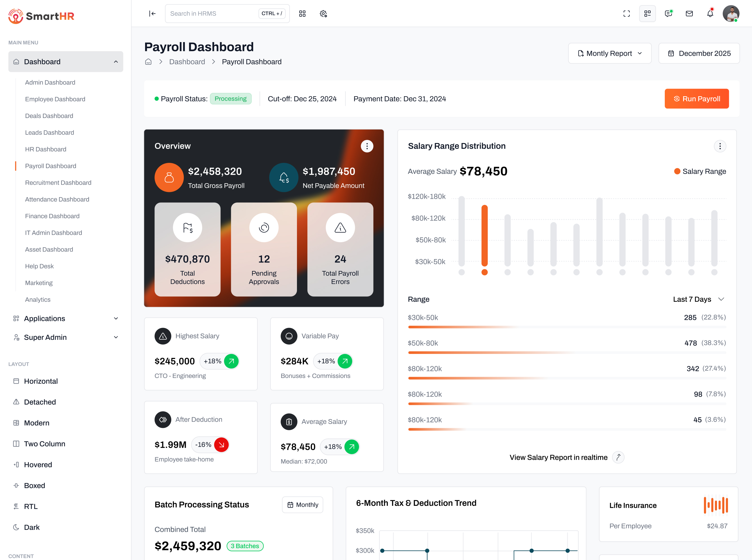Viewport: 752px width, 560px height.
Task: Click the Run Payroll button
Action: [x=696, y=99]
